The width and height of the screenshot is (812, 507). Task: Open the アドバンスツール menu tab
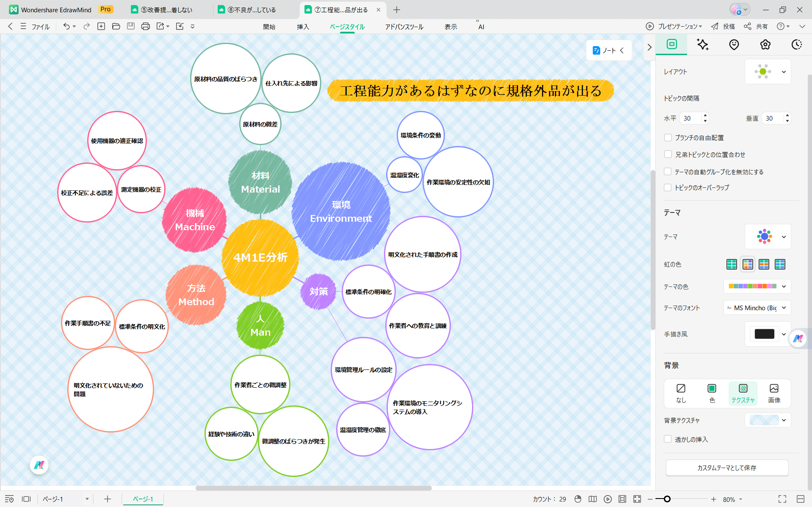(x=404, y=27)
